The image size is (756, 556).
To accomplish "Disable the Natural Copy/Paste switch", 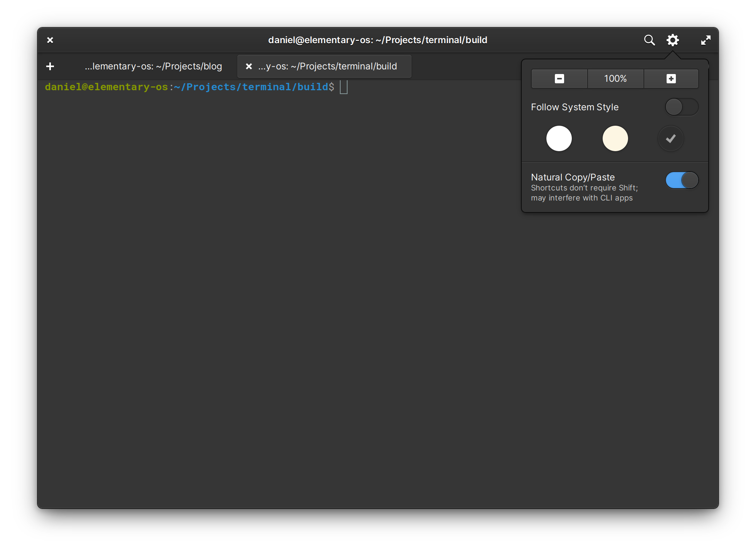I will coord(682,180).
